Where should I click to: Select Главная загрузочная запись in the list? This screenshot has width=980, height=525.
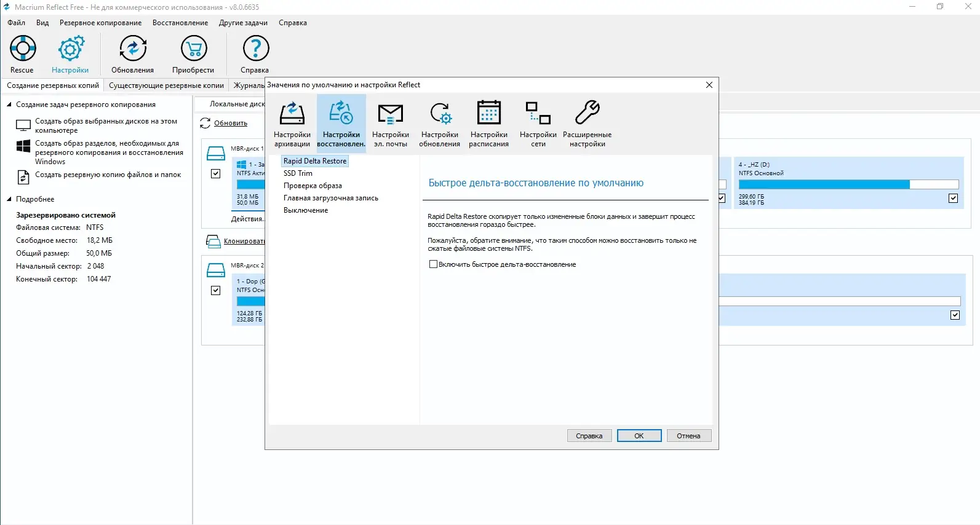[x=331, y=198]
